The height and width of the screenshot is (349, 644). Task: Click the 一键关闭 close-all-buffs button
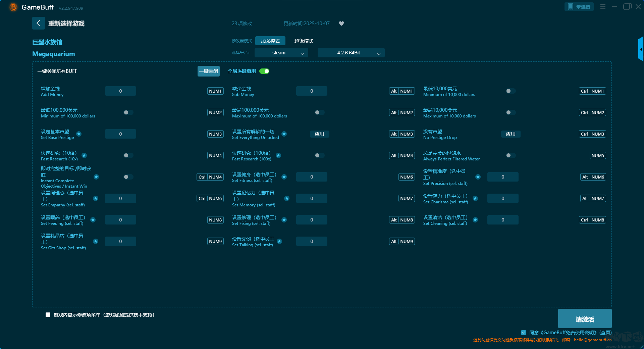click(209, 71)
